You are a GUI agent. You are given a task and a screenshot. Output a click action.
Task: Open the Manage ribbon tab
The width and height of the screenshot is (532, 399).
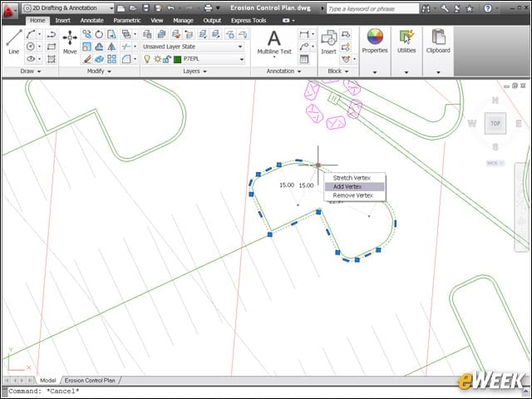[183, 21]
